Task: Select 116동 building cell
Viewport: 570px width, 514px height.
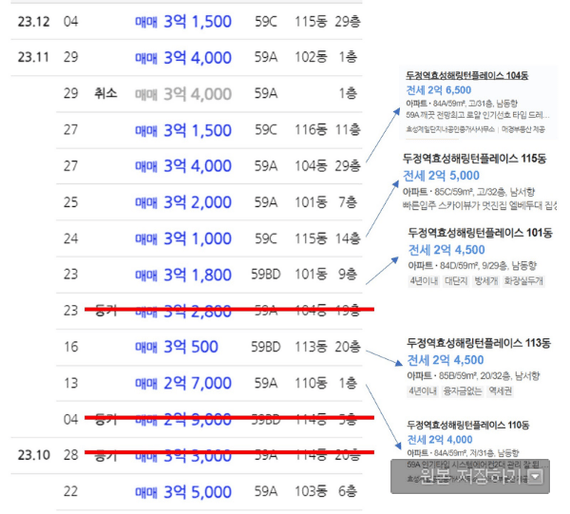Action: pos(311,130)
